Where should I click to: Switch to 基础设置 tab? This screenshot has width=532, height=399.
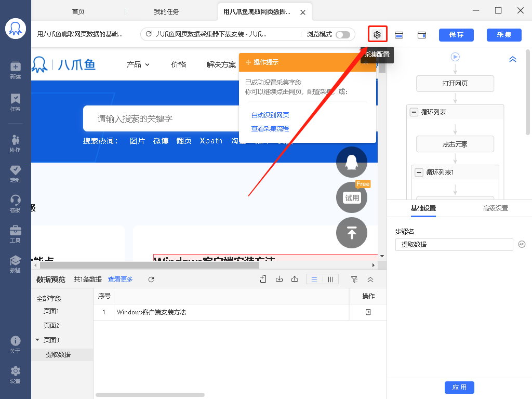[423, 208]
